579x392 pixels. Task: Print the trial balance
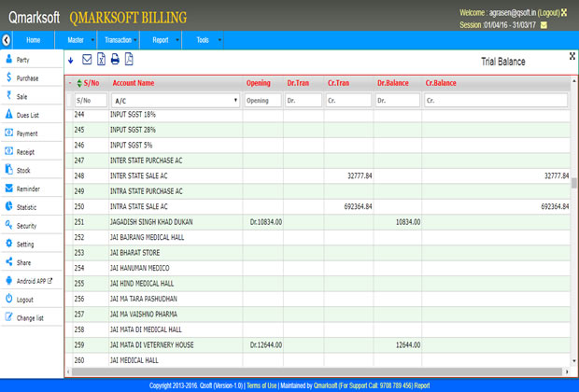coord(115,59)
